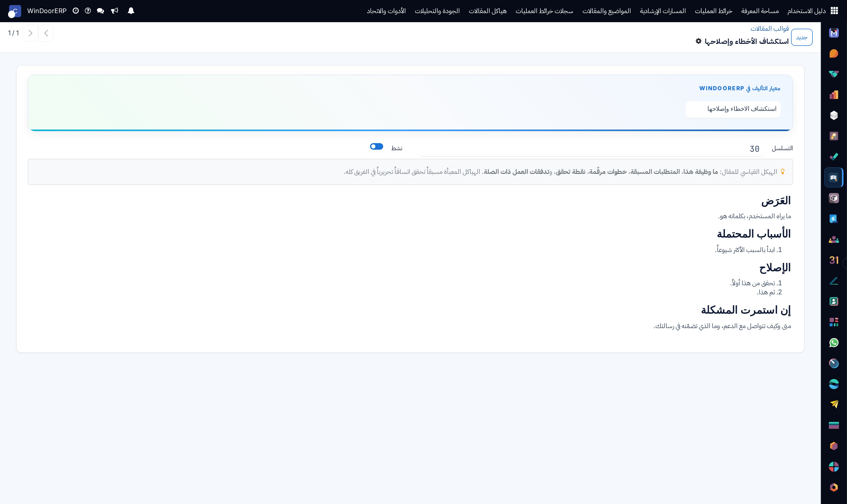Click the إن استمرت المشكلة heading
This screenshot has height=504, width=847.
click(x=746, y=310)
